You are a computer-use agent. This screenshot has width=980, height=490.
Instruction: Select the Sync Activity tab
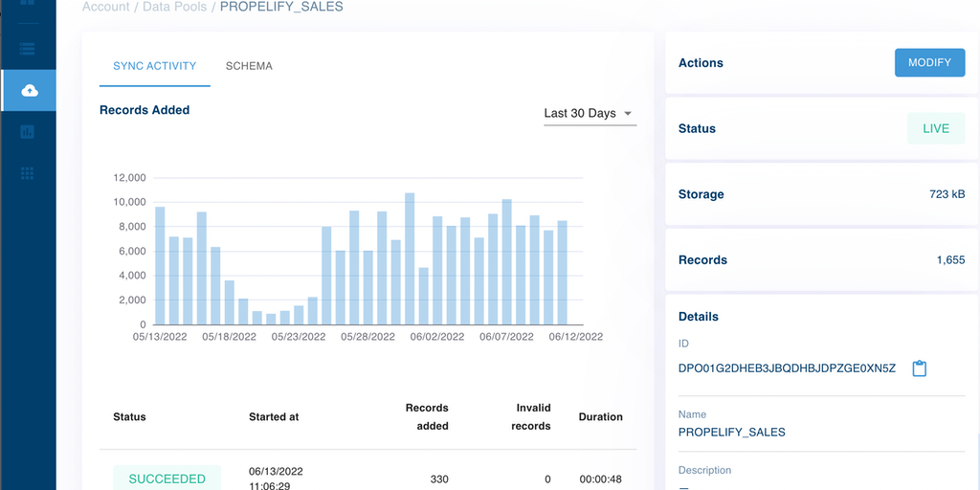click(154, 66)
